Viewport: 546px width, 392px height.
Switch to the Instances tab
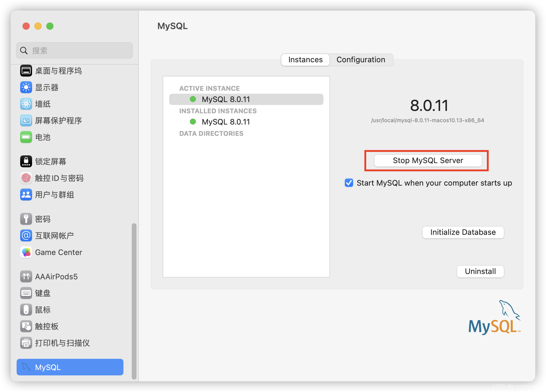305,60
